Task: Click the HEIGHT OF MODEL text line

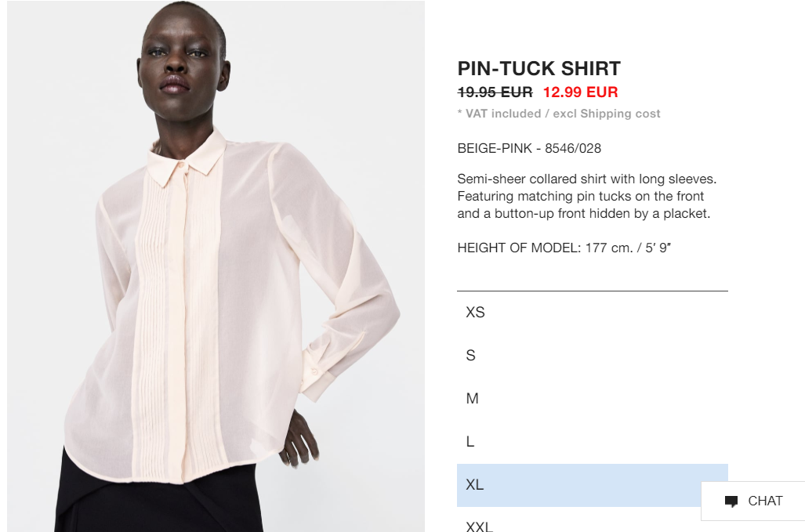Action: pyautogui.click(x=564, y=248)
